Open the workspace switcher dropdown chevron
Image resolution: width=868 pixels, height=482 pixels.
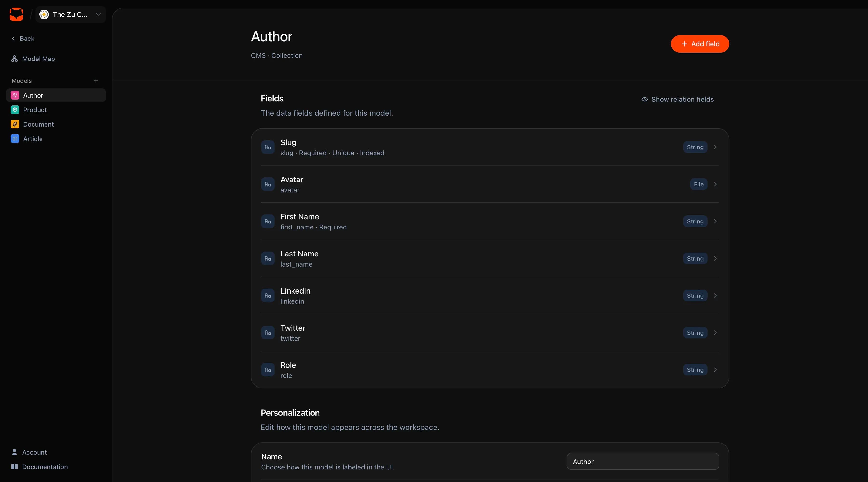(98, 14)
